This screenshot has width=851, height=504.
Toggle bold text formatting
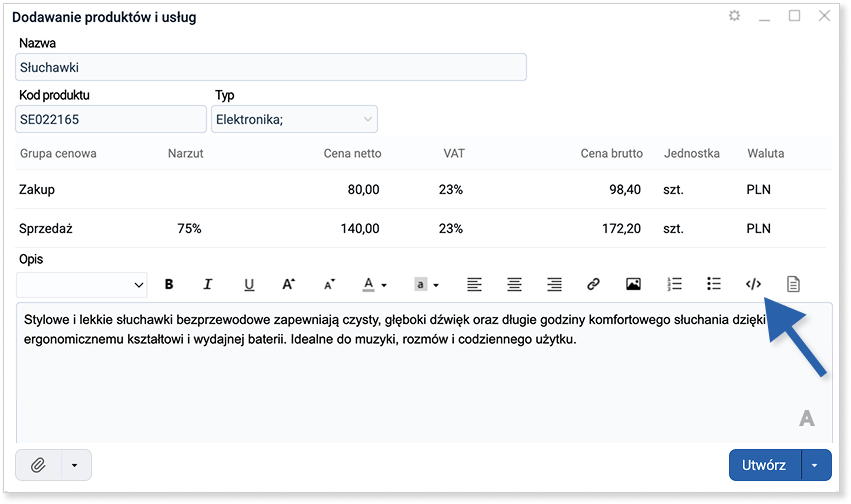click(169, 285)
